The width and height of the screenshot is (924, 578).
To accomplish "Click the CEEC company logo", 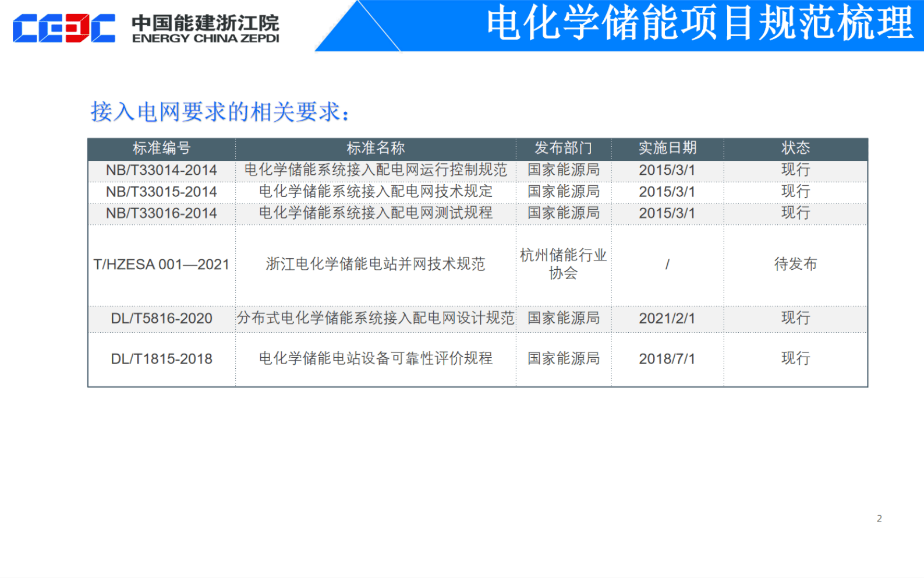I will (x=64, y=28).
